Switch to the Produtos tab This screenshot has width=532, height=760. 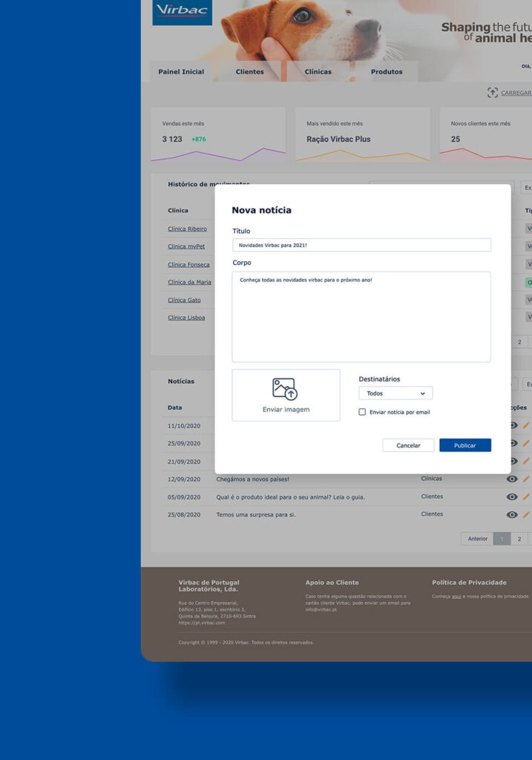click(x=387, y=72)
